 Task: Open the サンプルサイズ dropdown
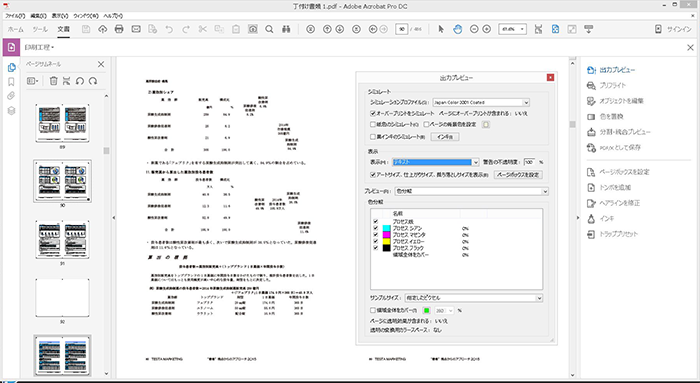click(x=474, y=298)
